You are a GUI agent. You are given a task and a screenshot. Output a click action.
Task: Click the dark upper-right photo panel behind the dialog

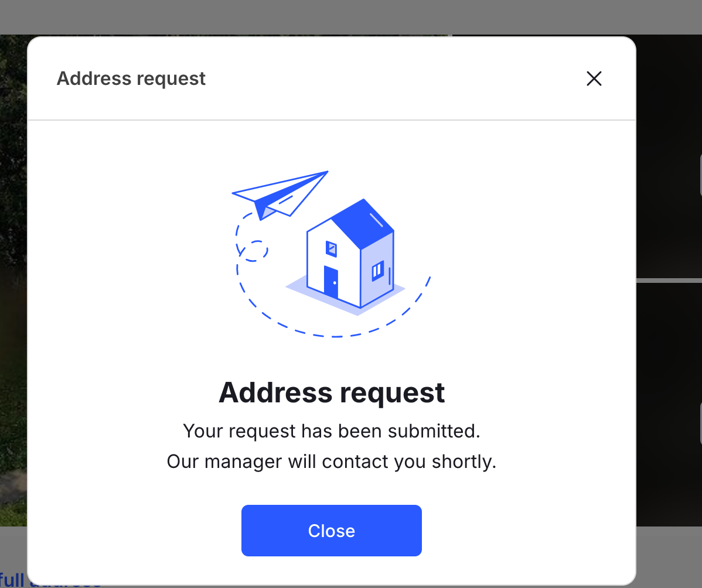pyautogui.click(x=669, y=156)
